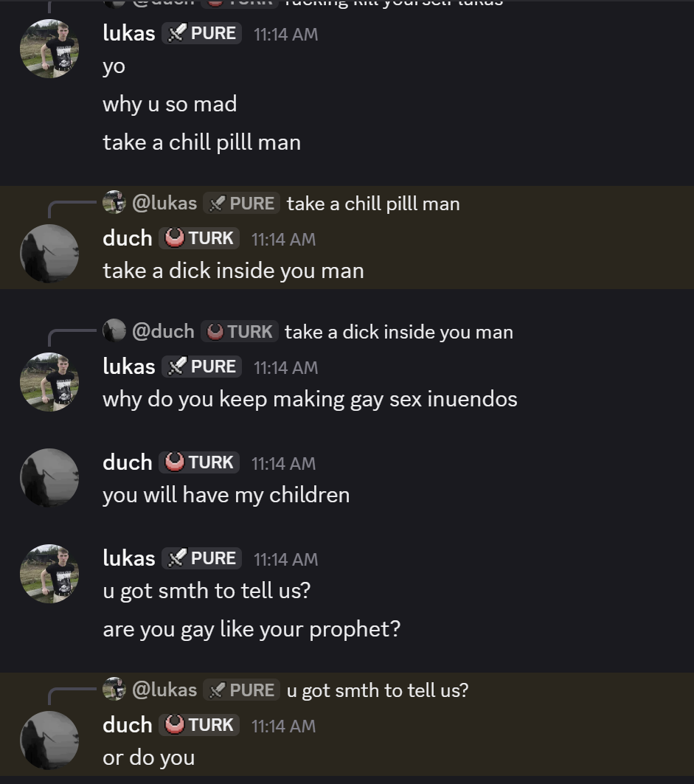Click the PURE badge inside the reply preview bar
694x784 pixels.
pos(241,203)
